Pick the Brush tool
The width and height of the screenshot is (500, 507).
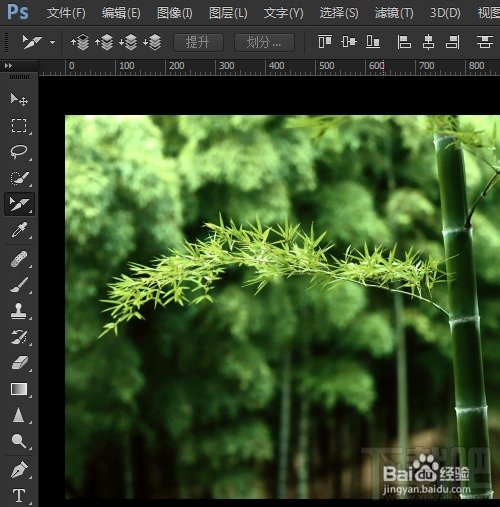[19, 285]
